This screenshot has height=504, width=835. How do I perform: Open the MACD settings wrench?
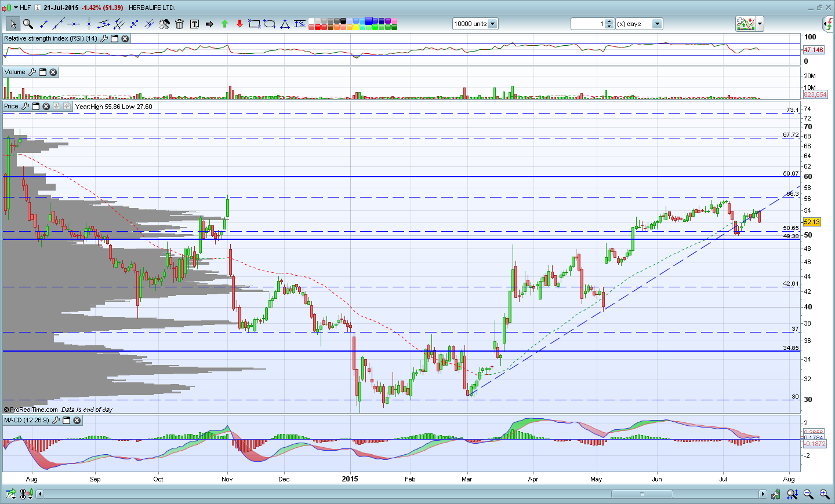click(x=56, y=421)
